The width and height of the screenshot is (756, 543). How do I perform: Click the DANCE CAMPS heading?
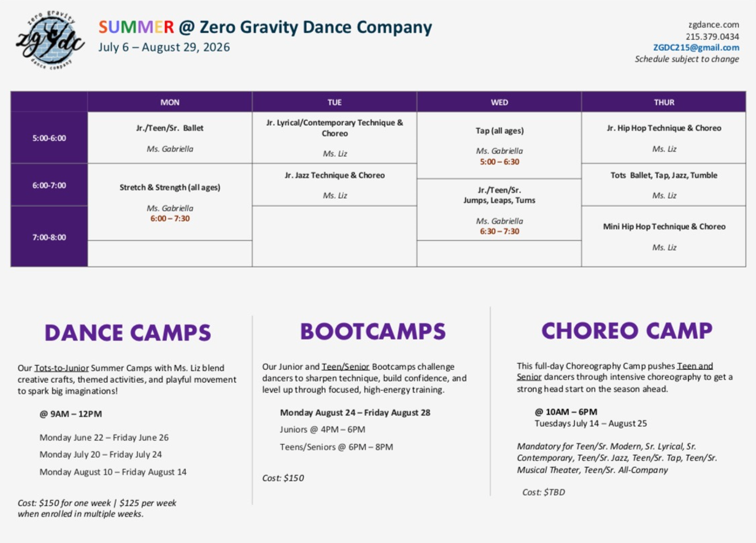coord(128,333)
